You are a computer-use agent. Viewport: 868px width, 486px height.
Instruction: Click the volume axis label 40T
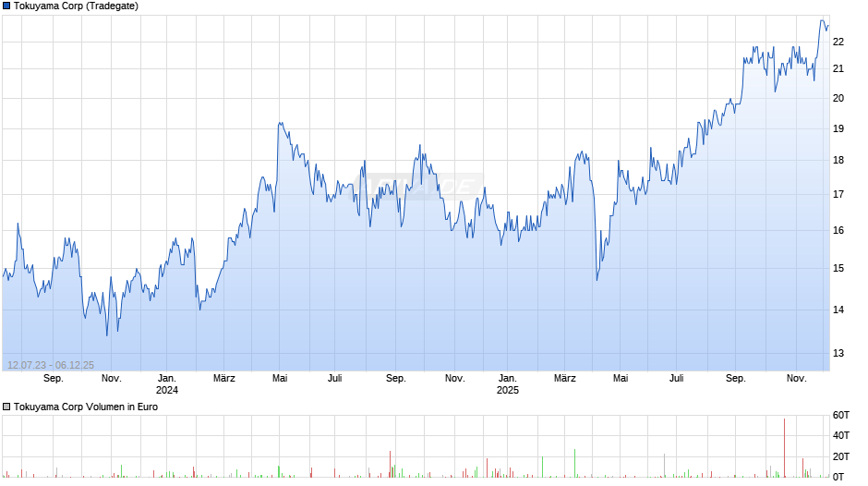841,436
